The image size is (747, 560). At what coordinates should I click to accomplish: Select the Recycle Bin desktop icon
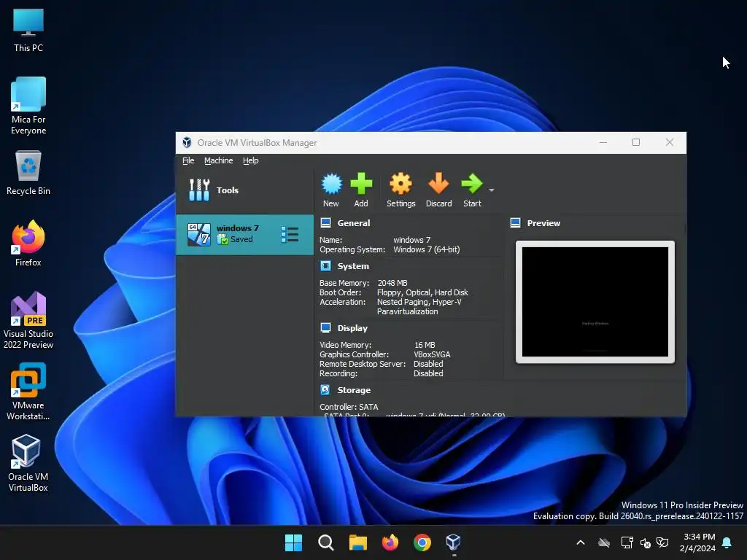pos(28,174)
